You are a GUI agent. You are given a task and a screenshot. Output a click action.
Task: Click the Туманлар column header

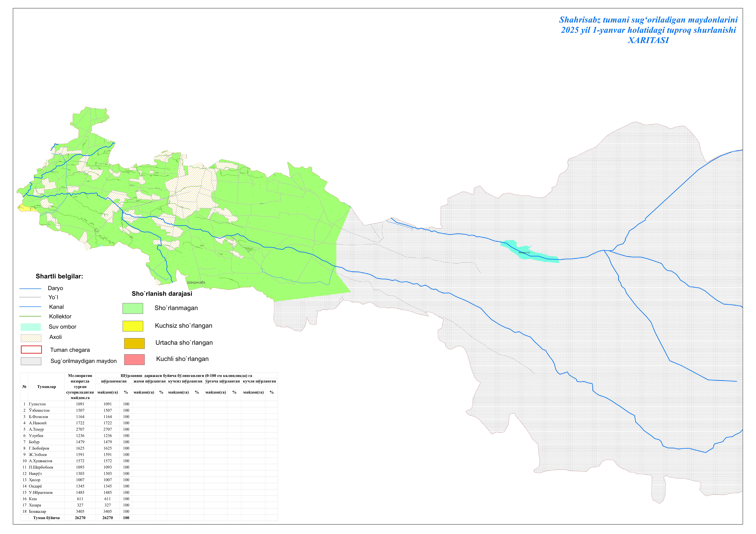(46, 387)
